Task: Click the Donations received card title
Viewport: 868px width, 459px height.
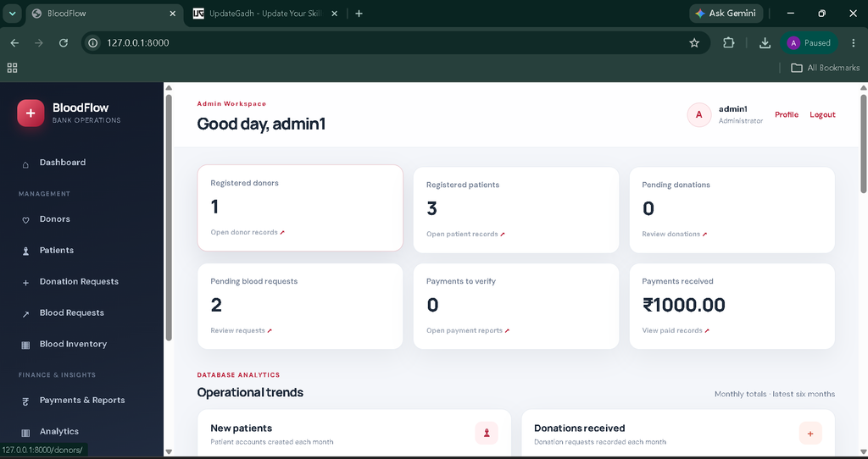Action: point(580,428)
